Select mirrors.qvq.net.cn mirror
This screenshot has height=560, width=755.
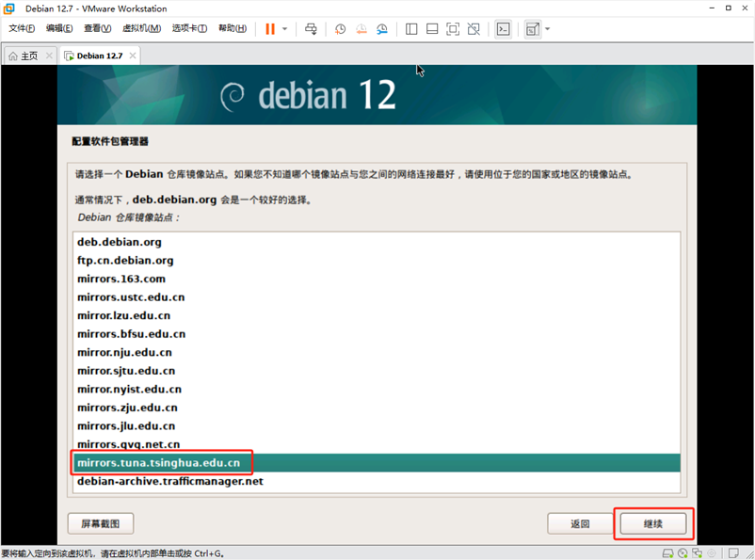[x=377, y=444]
